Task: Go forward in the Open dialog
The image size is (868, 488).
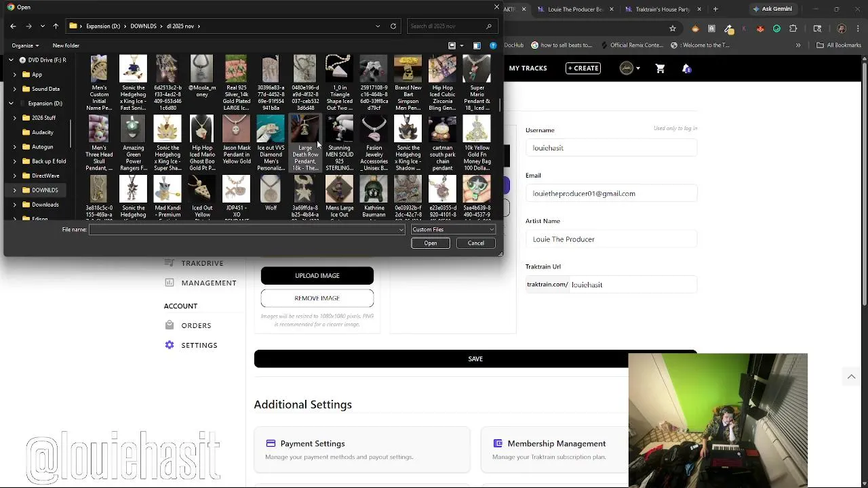Action: click(28, 26)
